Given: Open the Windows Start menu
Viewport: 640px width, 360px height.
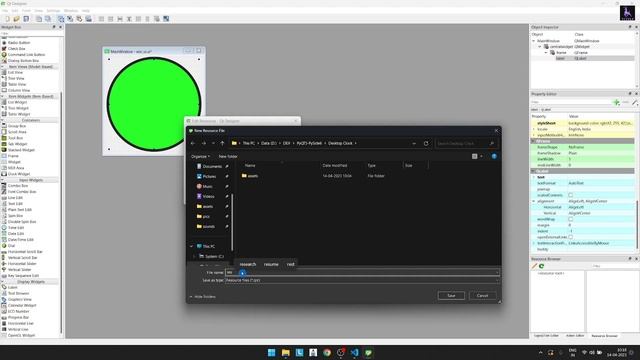Looking at the screenshot, I should (272, 353).
